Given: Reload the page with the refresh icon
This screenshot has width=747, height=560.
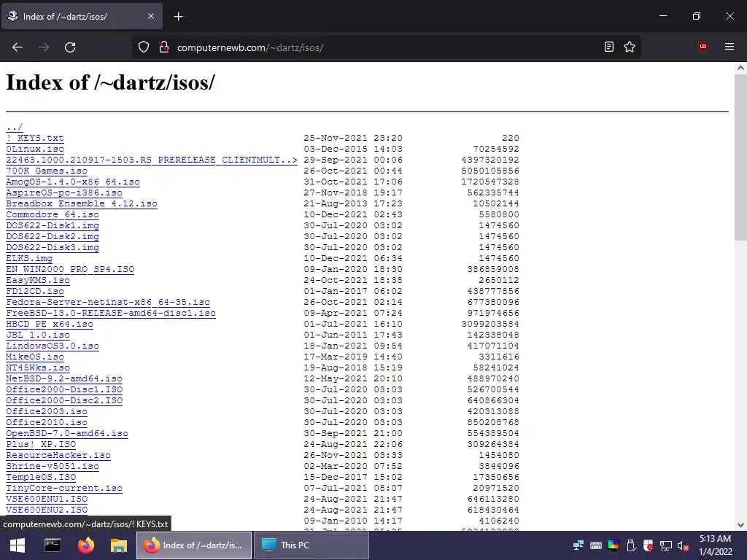Looking at the screenshot, I should click(70, 47).
